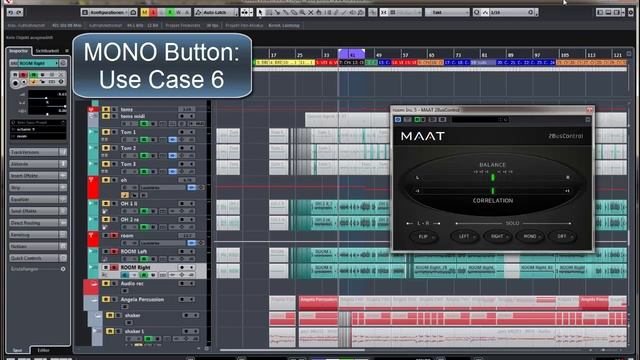Open the 1/16 quantize preset dropdown
This screenshot has height=360, width=640.
point(511,13)
